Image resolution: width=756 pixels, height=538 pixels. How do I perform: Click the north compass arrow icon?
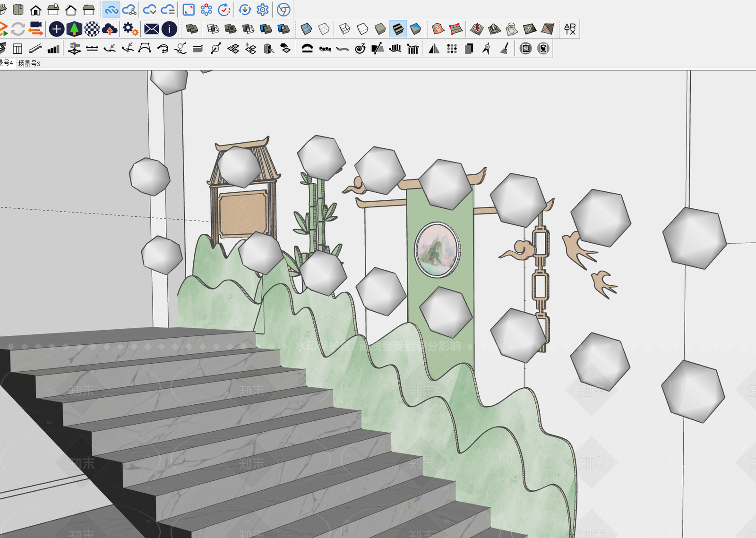click(486, 48)
